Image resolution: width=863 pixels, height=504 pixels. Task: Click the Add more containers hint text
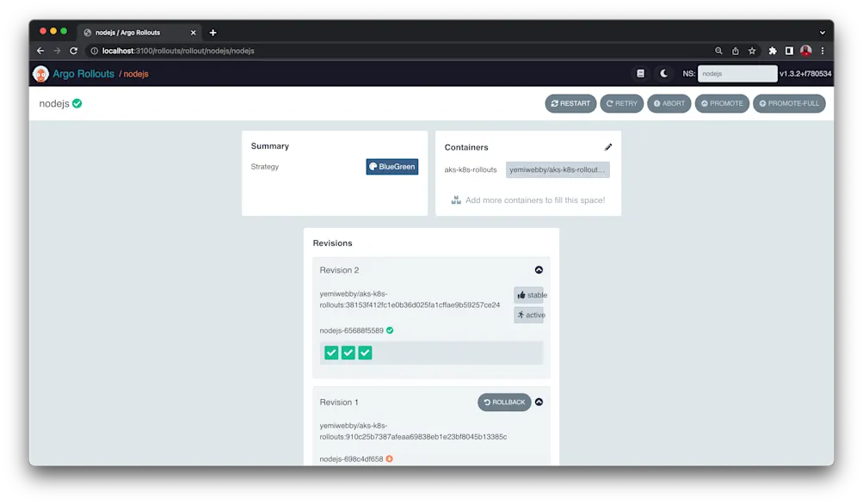click(x=535, y=200)
